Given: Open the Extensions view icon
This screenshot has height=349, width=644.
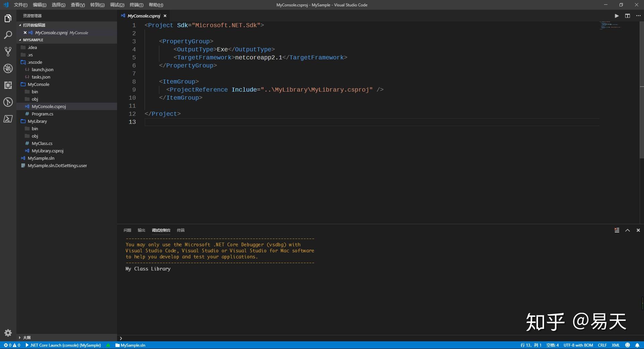Looking at the screenshot, I should (8, 85).
